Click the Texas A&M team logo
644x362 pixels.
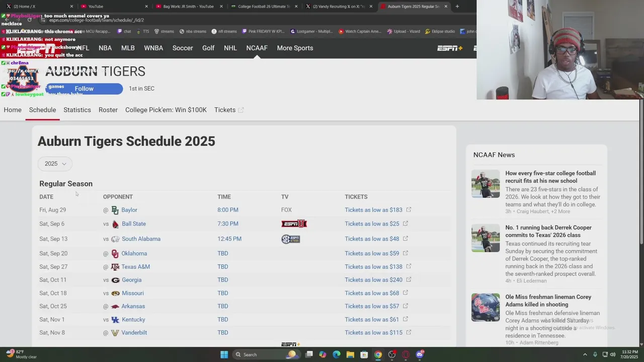[x=115, y=267]
